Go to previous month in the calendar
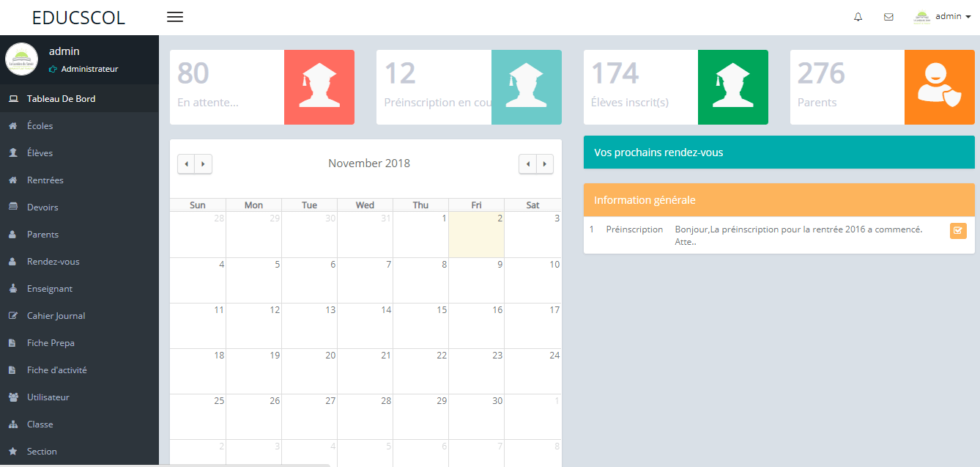The width and height of the screenshot is (980, 467). pyautogui.click(x=186, y=163)
